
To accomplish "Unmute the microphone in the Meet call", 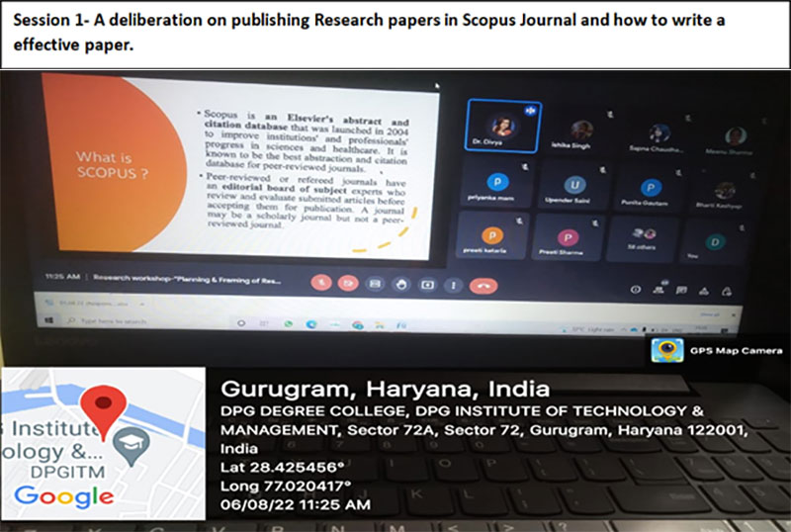I will click(x=321, y=283).
